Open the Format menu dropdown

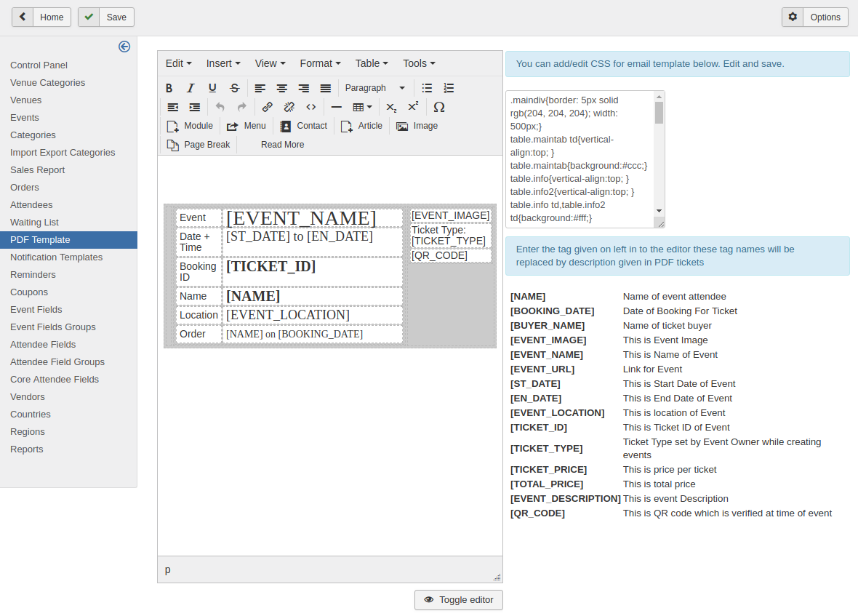[320, 63]
